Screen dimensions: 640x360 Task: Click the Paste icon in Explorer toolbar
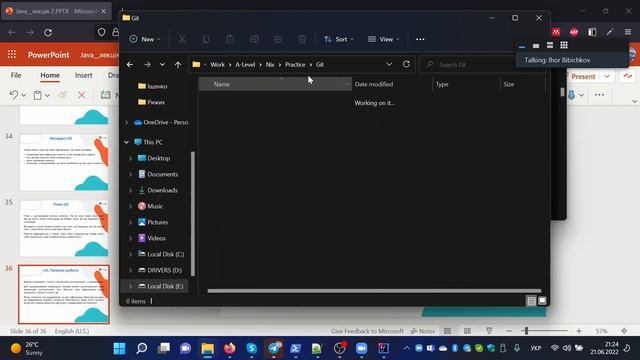[x=230, y=39]
